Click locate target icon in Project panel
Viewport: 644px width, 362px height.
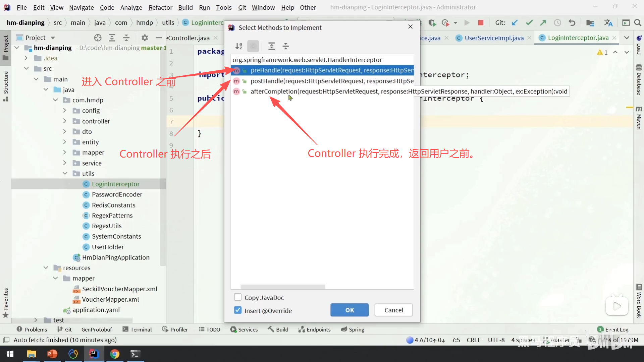[x=98, y=38]
